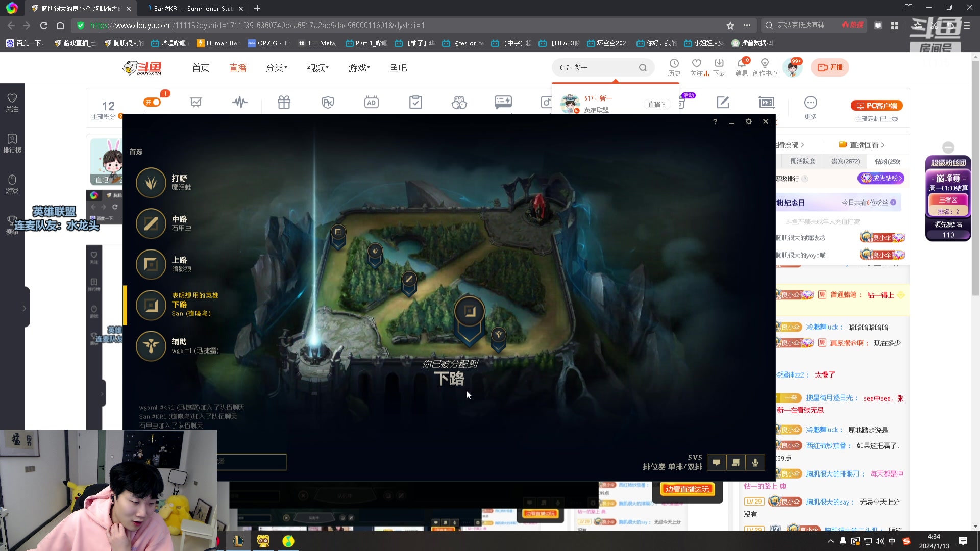Bookmark this page with the star
This screenshot has height=551, width=980.
click(x=730, y=26)
